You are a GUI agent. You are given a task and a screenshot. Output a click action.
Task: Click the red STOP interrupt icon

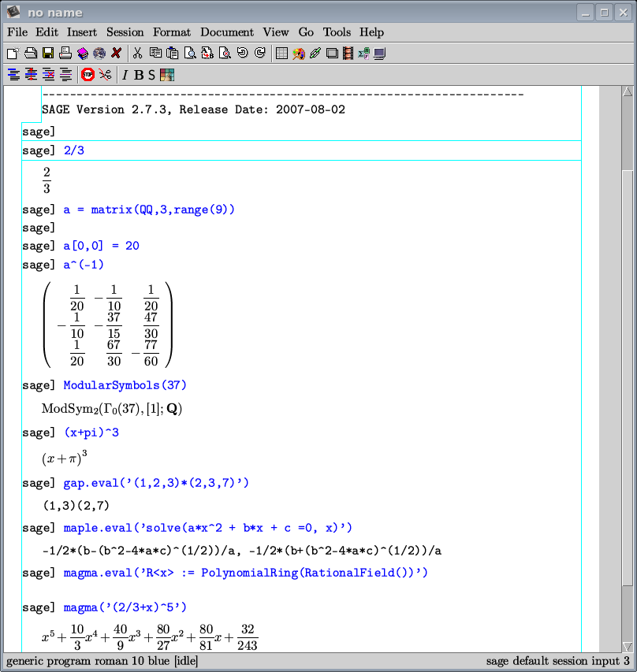88,75
